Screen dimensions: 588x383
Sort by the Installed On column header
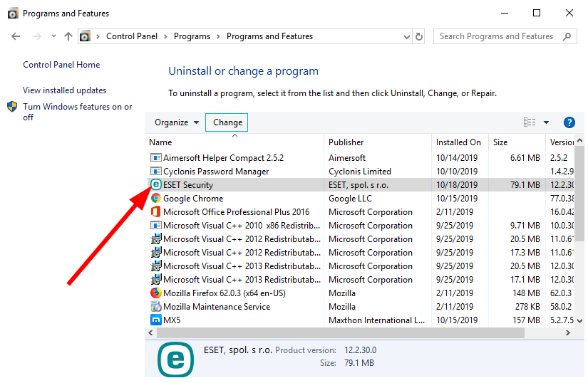click(460, 142)
